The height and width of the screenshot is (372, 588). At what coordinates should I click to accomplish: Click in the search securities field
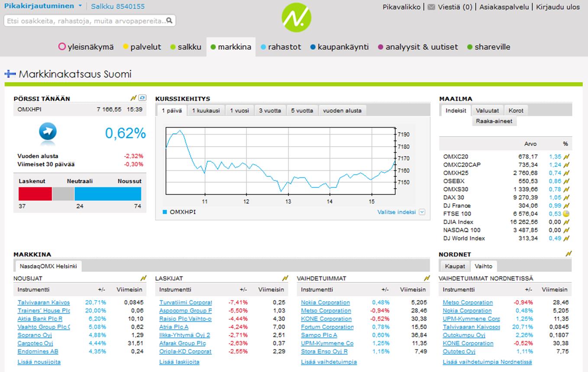coord(90,20)
